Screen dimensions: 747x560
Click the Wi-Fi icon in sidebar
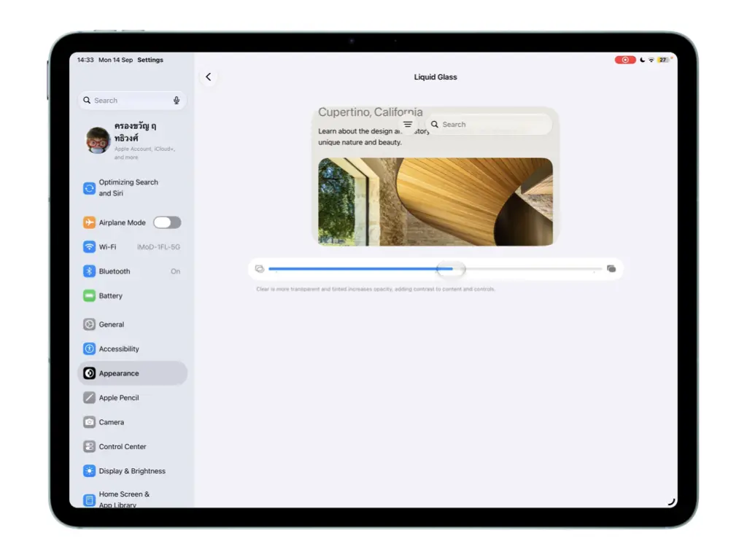89,246
